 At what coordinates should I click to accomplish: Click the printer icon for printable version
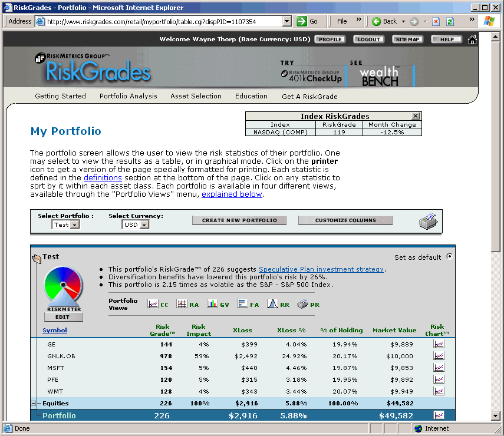[428, 221]
